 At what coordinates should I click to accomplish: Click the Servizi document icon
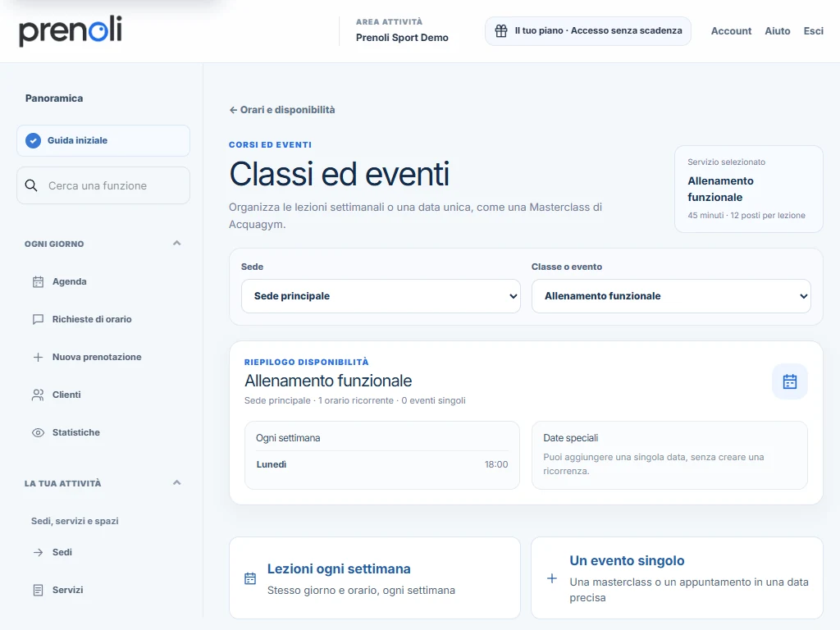tap(38, 591)
